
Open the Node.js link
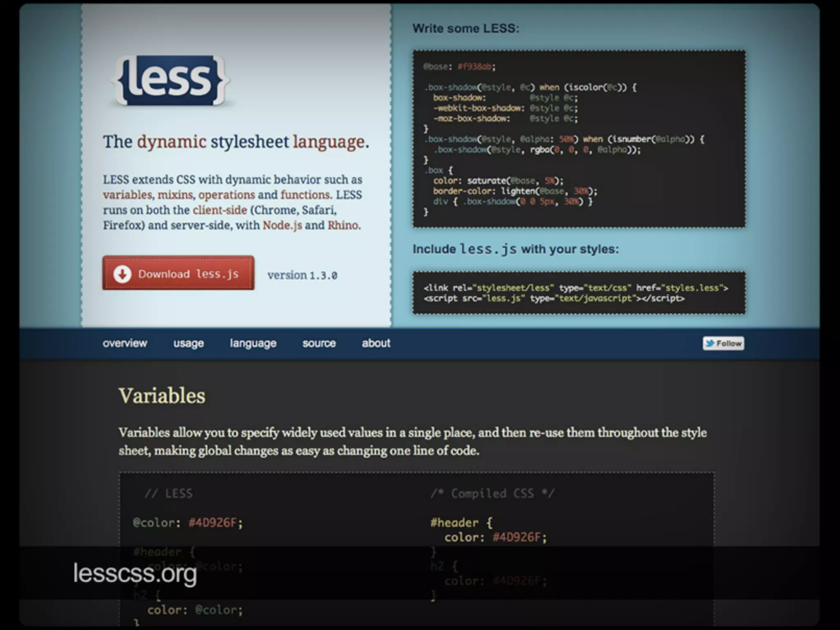point(283,225)
